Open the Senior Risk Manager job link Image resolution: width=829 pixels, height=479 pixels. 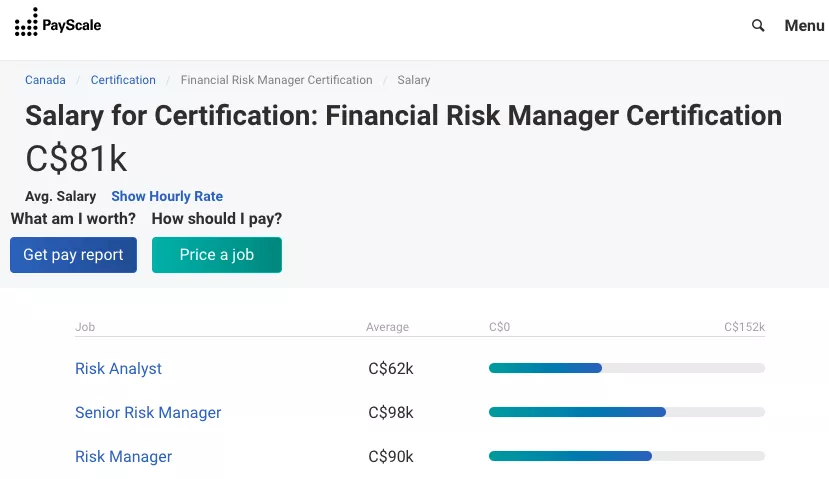click(x=148, y=412)
